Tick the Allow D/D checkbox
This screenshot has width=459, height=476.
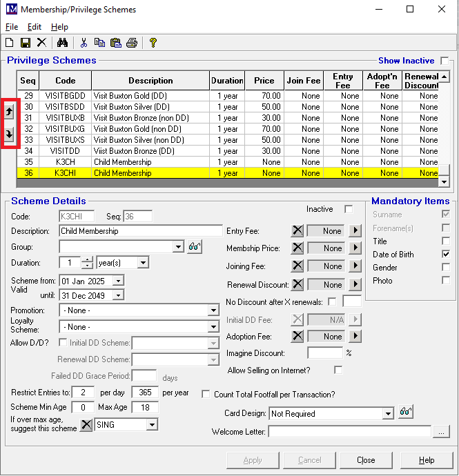point(63,342)
